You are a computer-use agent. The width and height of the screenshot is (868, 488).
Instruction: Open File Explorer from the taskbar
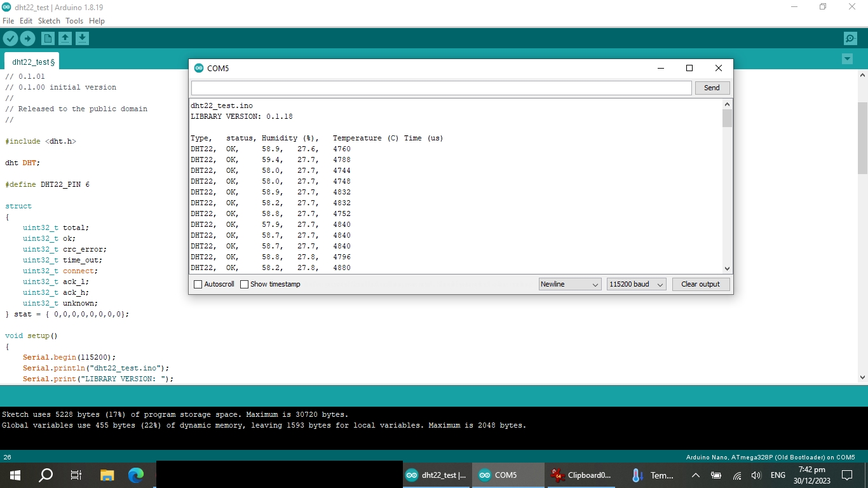pos(107,475)
